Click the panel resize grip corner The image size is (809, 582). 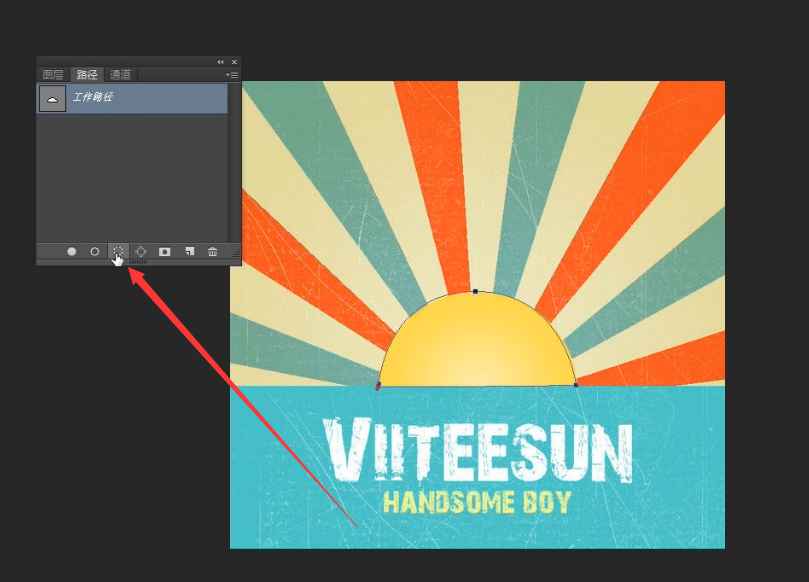236,253
